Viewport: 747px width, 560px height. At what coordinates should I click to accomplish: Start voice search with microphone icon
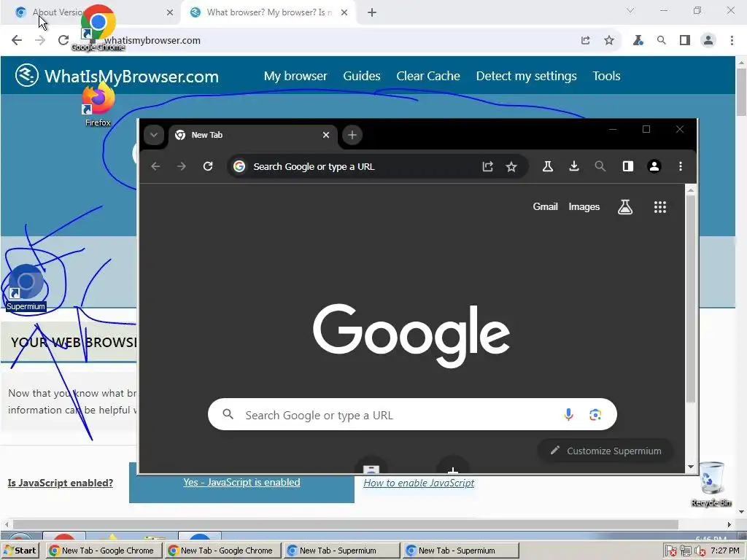(568, 414)
